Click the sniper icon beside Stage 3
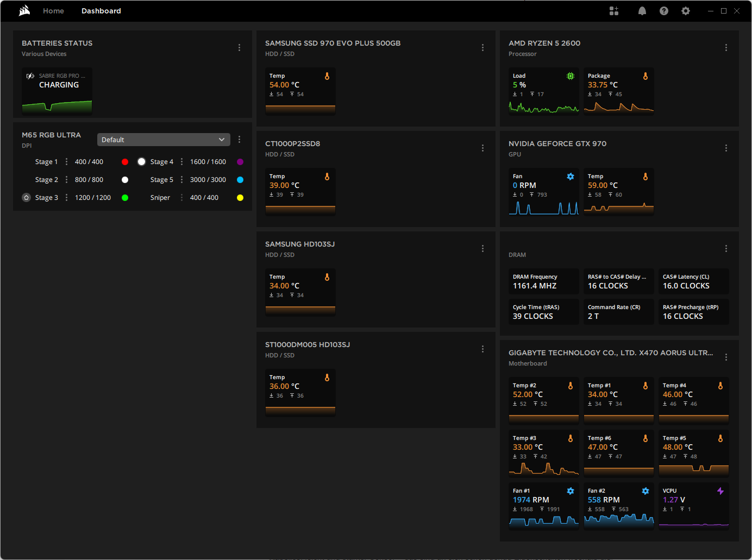Screen dimensions: 752x560 (x=26, y=198)
